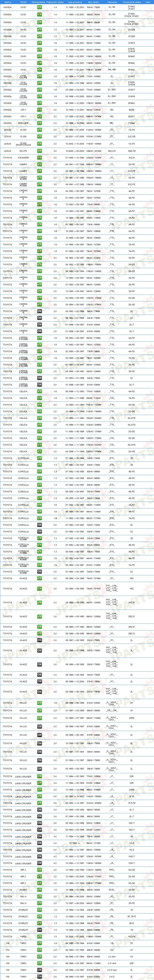
Task: Click the Lata produkcji column header
Action: coord(75,2)
